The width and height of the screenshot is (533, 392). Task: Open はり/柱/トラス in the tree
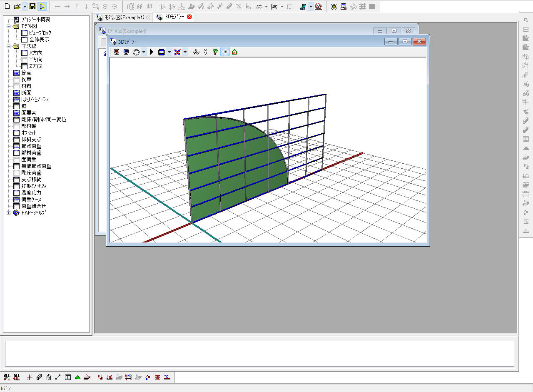pyautogui.click(x=35, y=99)
